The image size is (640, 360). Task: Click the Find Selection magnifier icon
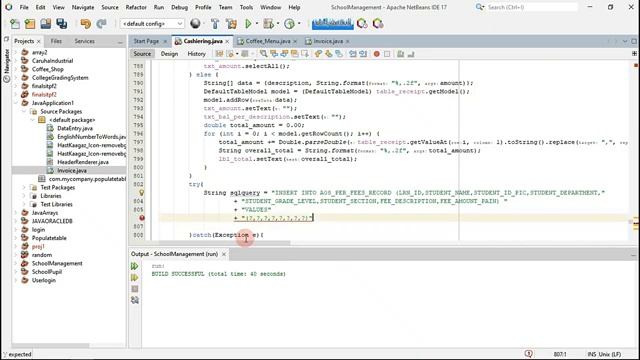tap(264, 54)
